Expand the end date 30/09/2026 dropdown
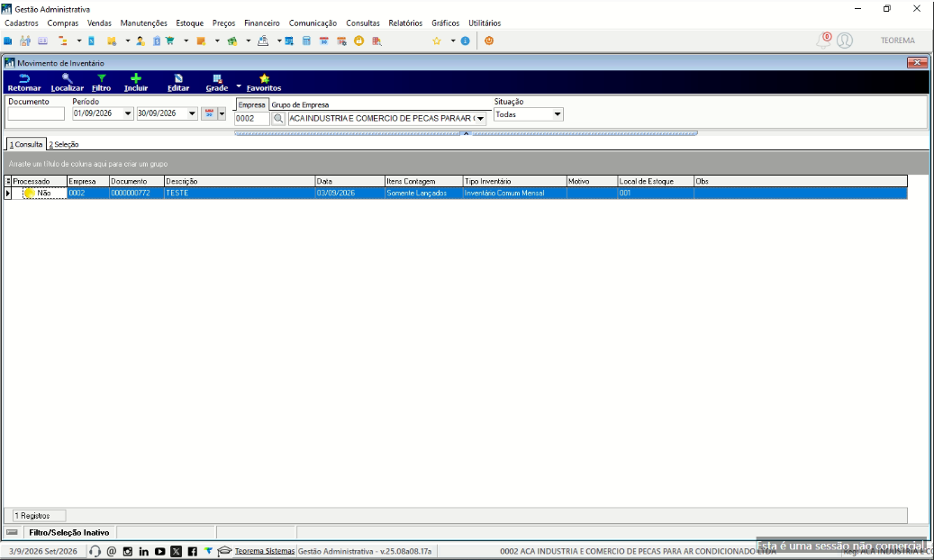 coord(192,113)
